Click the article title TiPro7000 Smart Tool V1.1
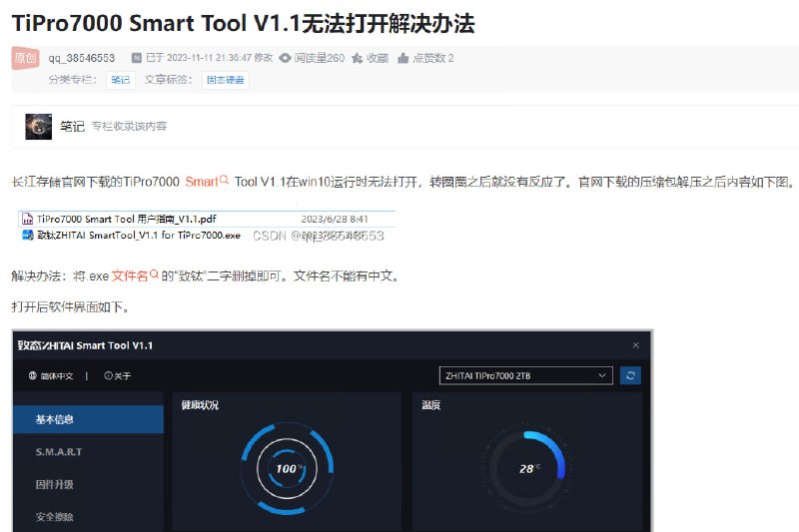The width and height of the screenshot is (799, 532). [243, 23]
